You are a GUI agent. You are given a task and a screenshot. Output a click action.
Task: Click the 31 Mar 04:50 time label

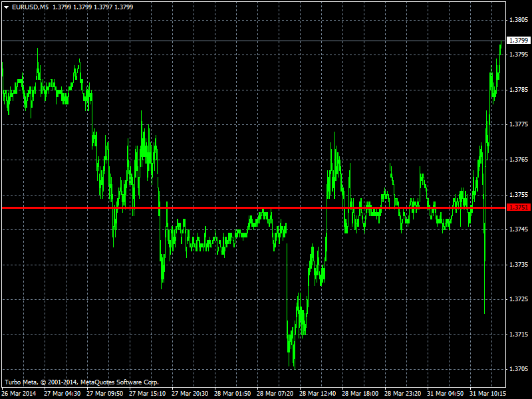point(445,393)
